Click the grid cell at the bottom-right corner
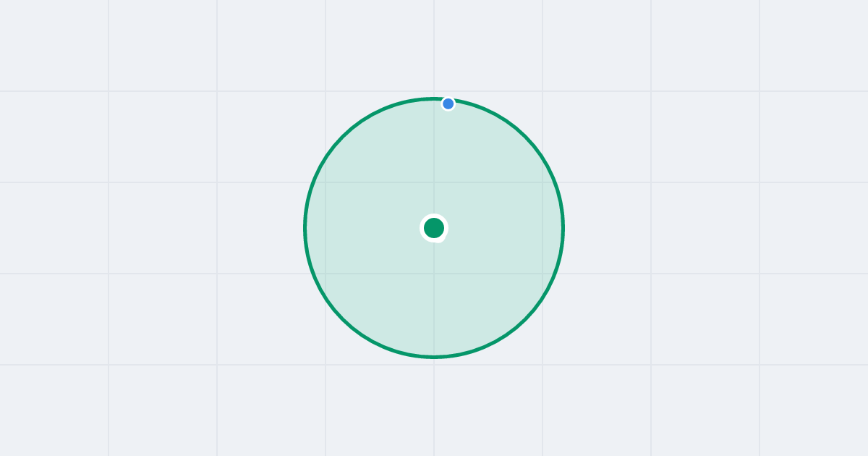This screenshot has width=868, height=456. (x=814, y=410)
